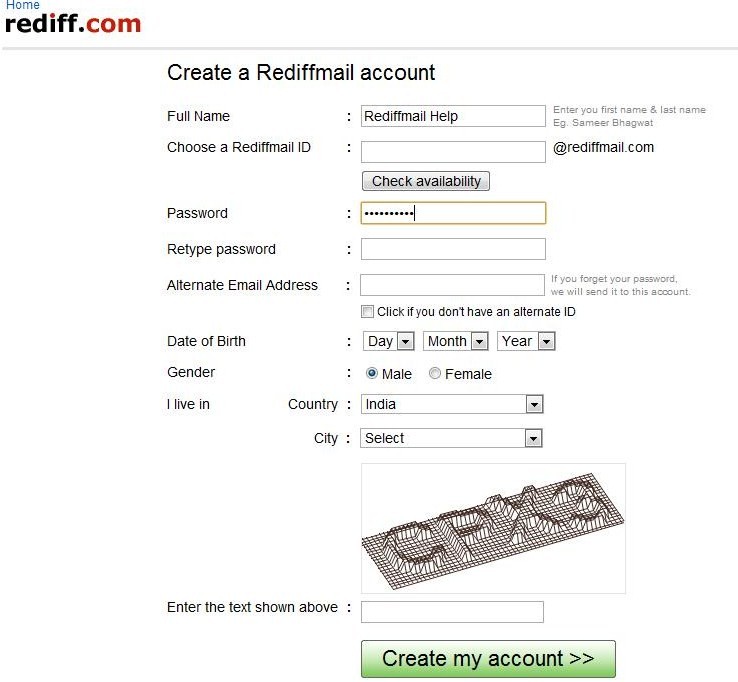Click Create my account button

(488, 658)
